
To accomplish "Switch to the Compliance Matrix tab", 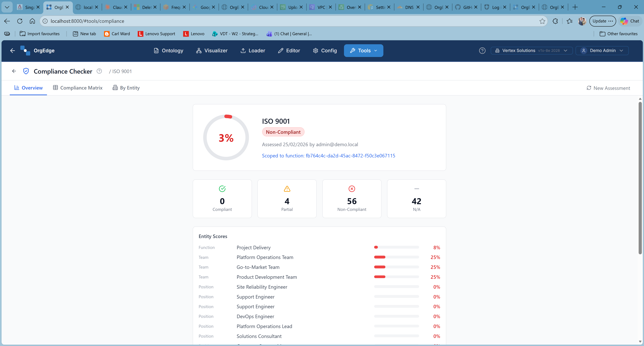I will click(x=78, y=88).
